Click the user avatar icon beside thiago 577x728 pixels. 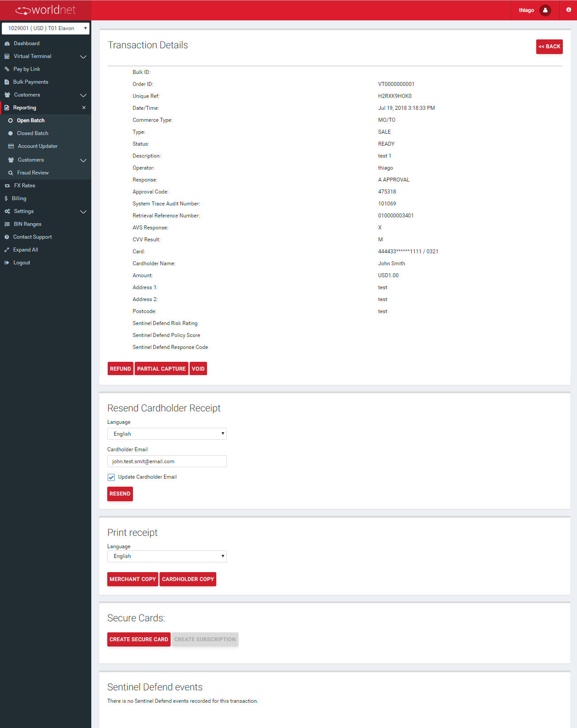pos(546,10)
